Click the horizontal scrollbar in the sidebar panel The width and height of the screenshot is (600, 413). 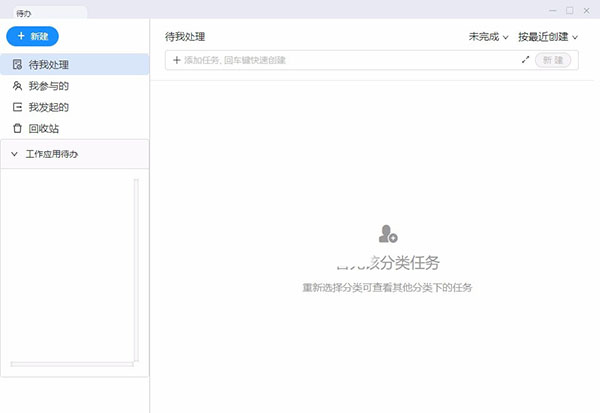point(72,364)
